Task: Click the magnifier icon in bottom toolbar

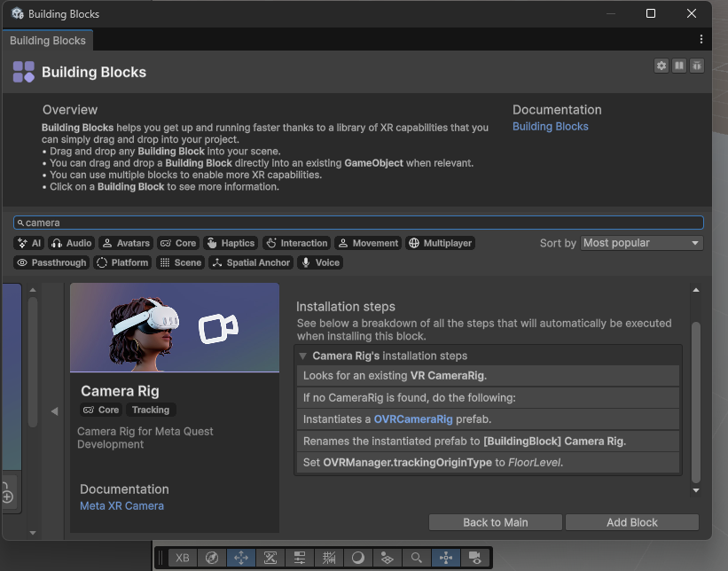Action: point(416,558)
